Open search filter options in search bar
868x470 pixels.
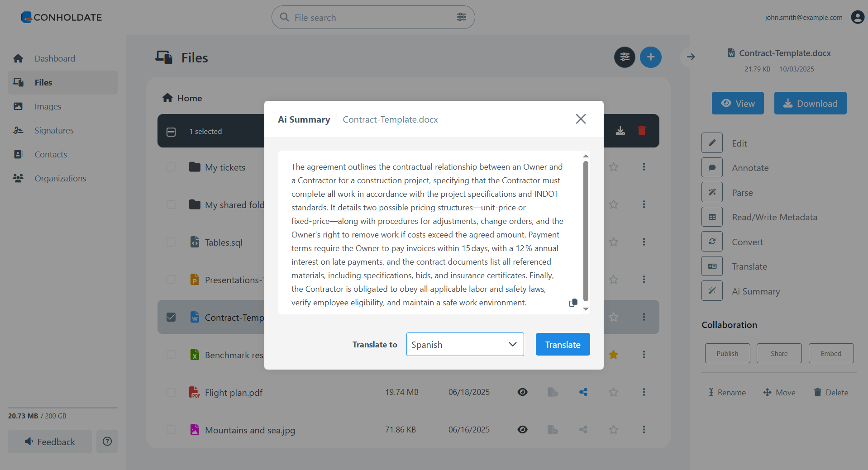click(x=461, y=17)
